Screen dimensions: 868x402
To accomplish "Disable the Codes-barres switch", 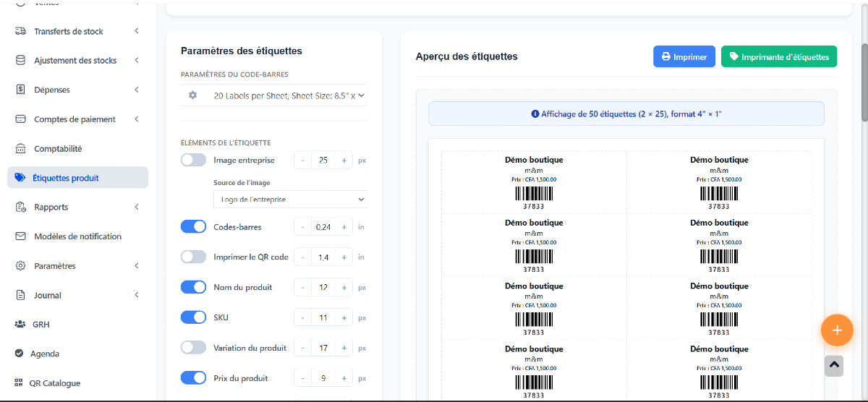I will pos(194,227).
